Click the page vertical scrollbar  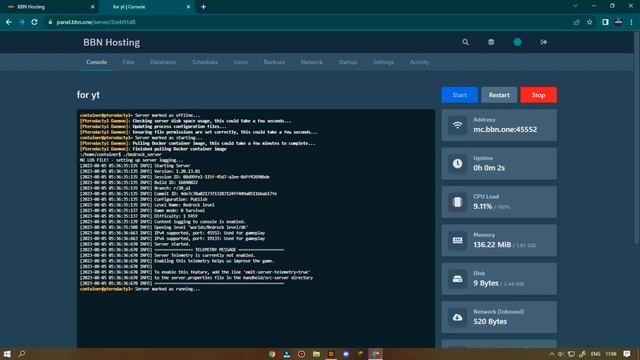pos(637,139)
